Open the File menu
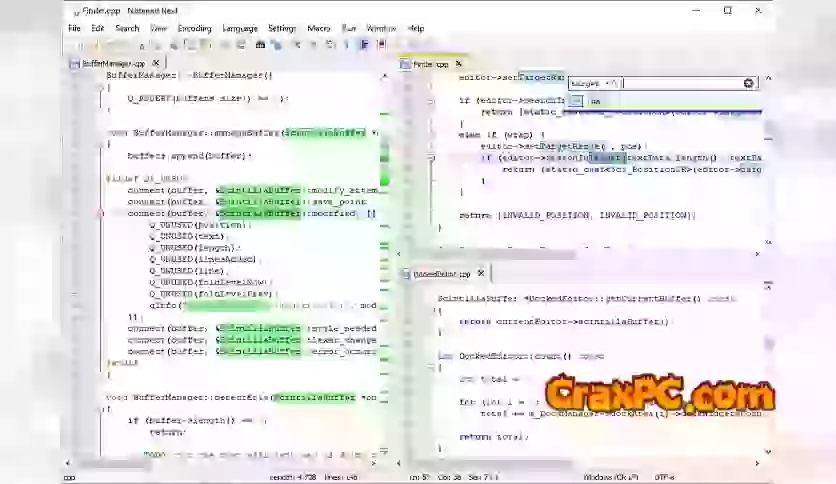The height and width of the screenshot is (484, 836). coord(74,28)
